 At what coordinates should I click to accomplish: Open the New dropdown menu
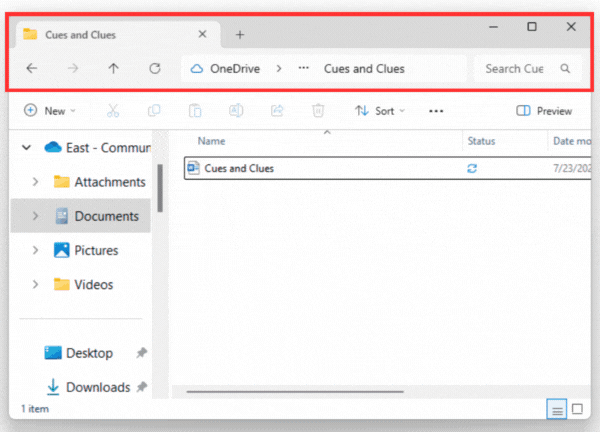tap(49, 111)
